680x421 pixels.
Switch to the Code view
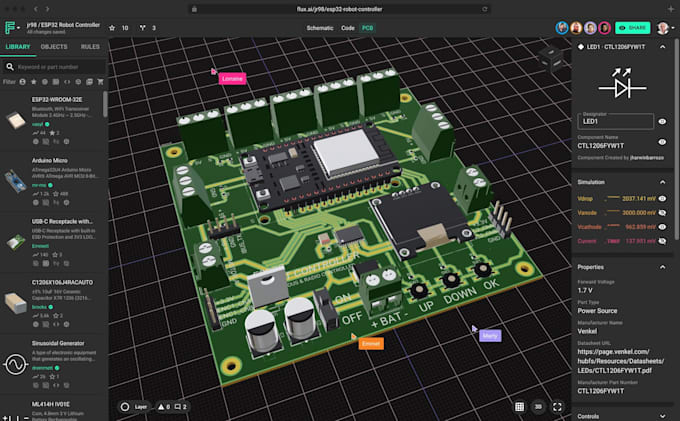point(347,28)
